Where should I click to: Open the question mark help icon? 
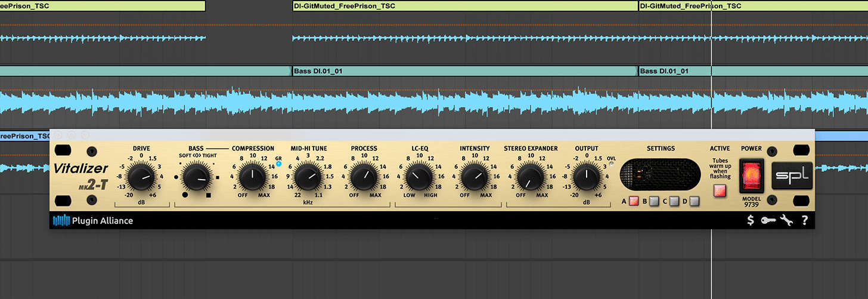tap(804, 221)
